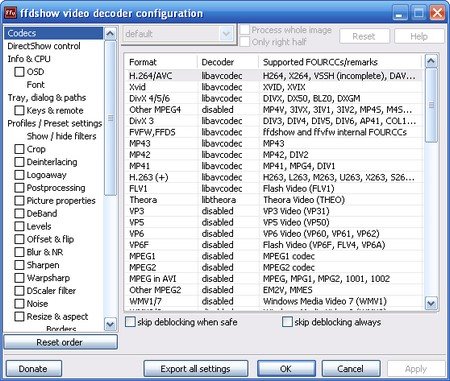Click the Reset order button

point(60,342)
